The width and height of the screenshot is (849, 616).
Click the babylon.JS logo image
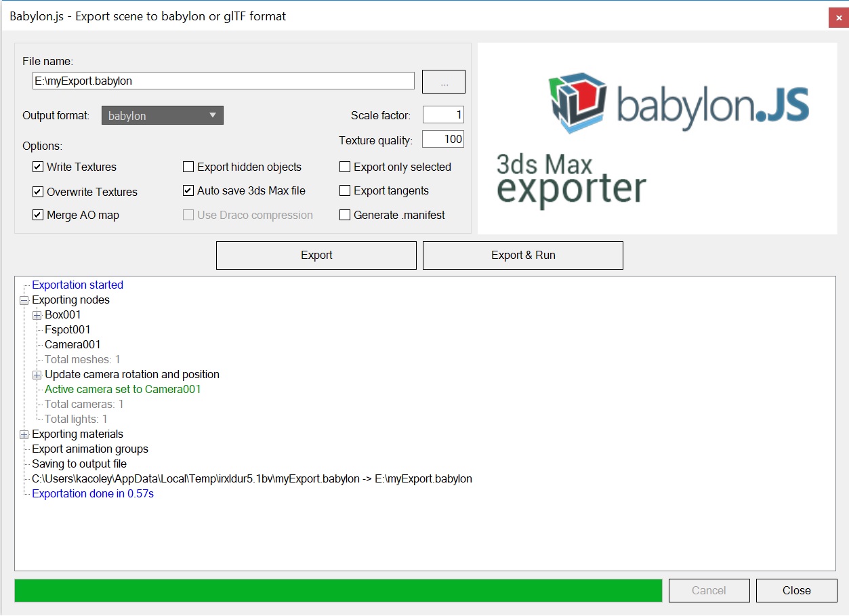click(678, 103)
